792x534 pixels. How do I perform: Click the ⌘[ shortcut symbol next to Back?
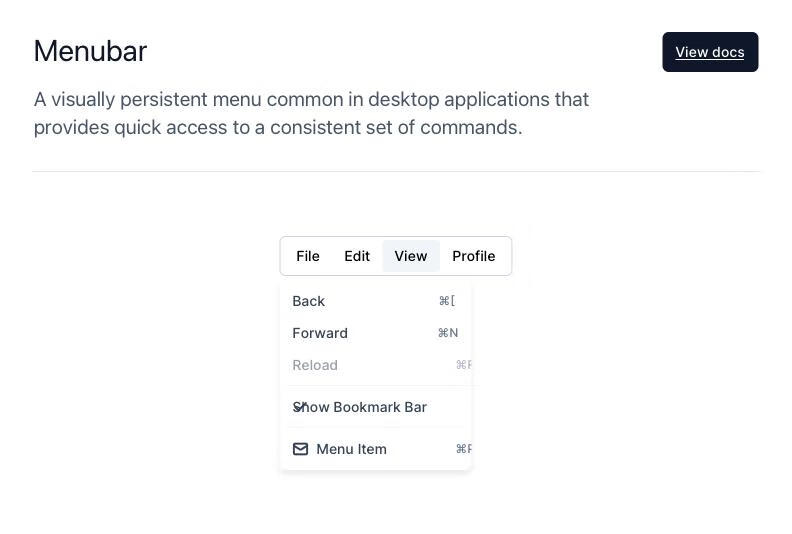pyautogui.click(x=447, y=301)
